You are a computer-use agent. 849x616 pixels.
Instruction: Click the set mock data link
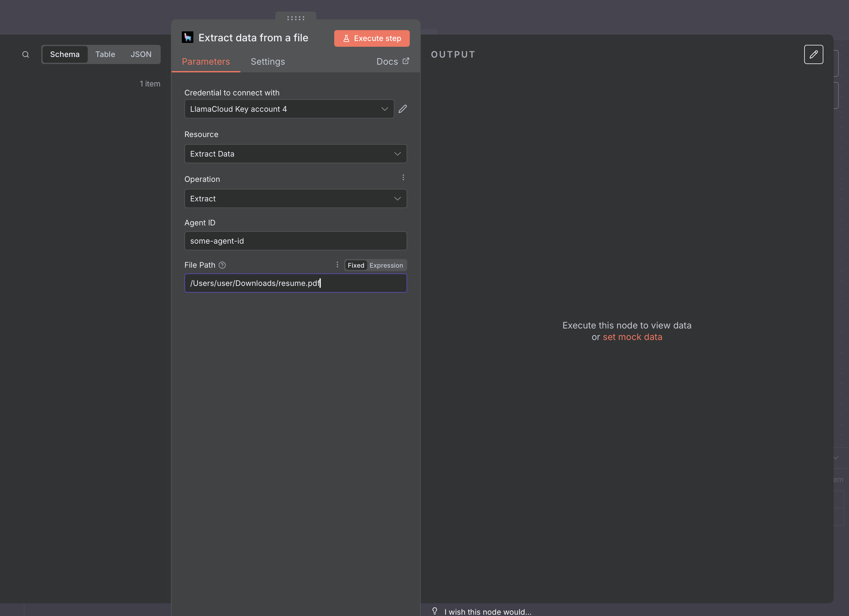click(x=632, y=337)
